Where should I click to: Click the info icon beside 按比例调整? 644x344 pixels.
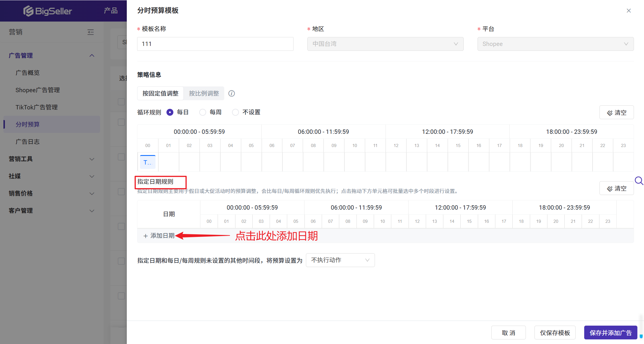(231, 93)
